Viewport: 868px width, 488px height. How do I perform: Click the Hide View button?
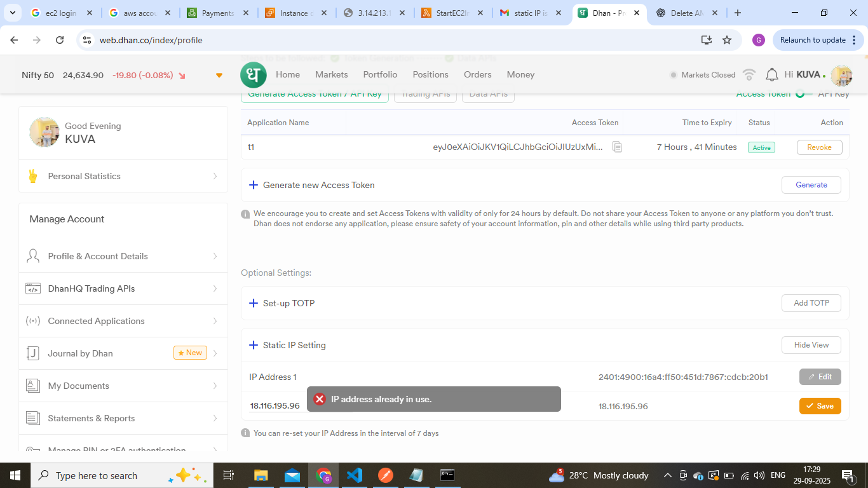[811, 345]
